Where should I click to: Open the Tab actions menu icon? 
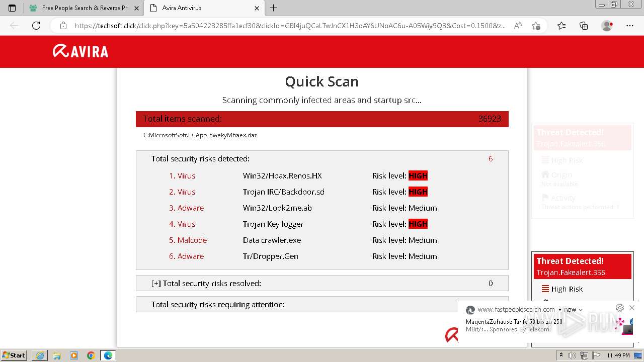point(12,8)
